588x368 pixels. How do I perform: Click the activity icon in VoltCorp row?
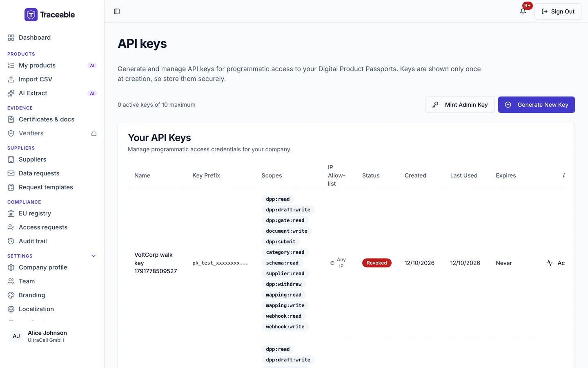[x=550, y=263]
